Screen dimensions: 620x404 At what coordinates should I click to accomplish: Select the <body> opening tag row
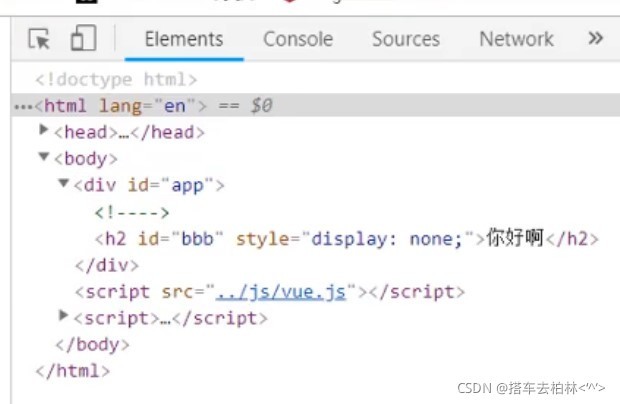(x=86, y=159)
